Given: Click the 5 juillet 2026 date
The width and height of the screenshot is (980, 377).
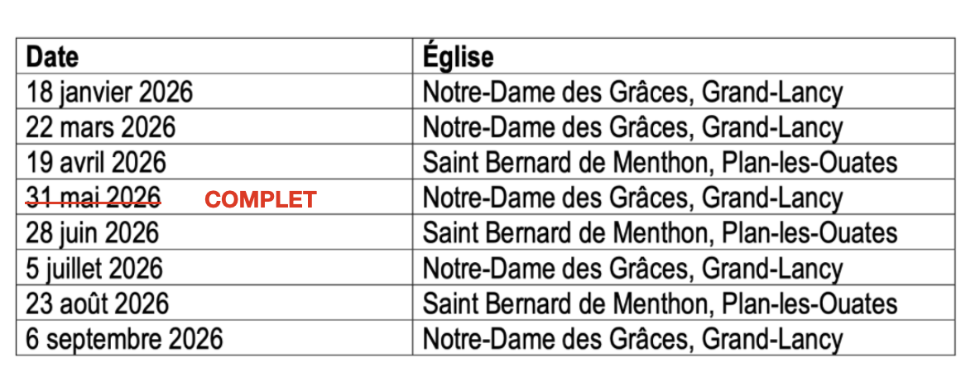Looking at the screenshot, I should (94, 269).
